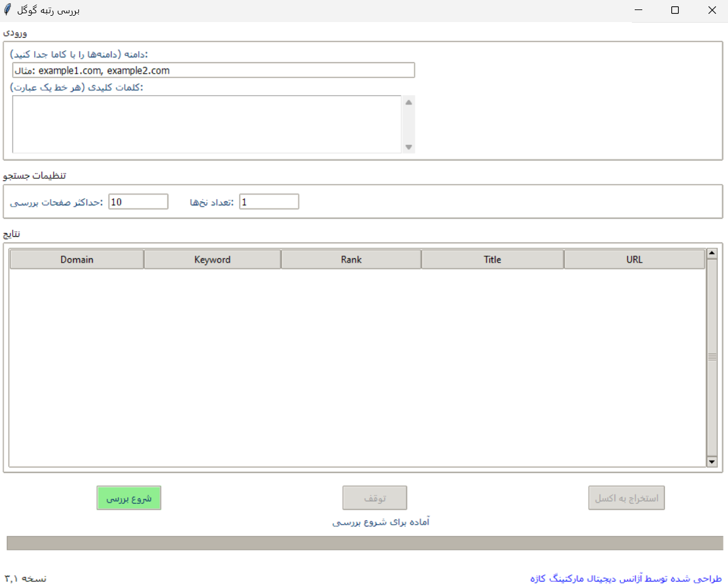Open the طراحی شده توسط آژانس دیجیتال مارکتینگ کاژه link
The height and width of the screenshot is (587, 728).
coord(626,579)
